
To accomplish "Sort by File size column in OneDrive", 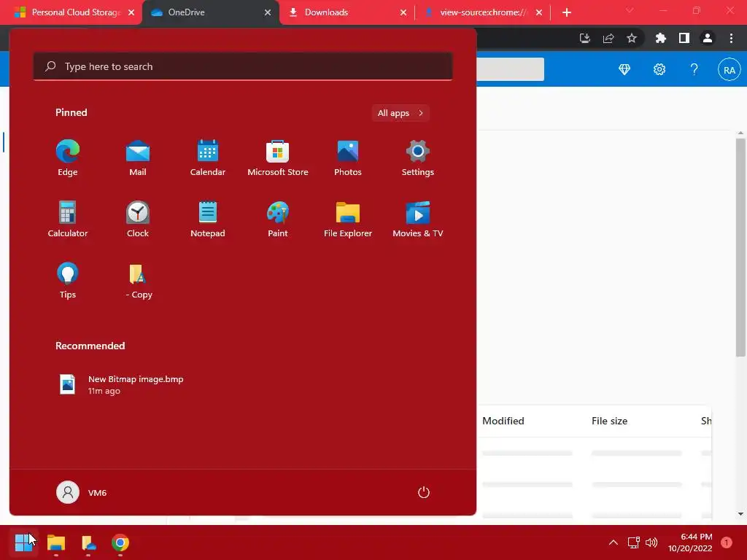I will click(609, 421).
